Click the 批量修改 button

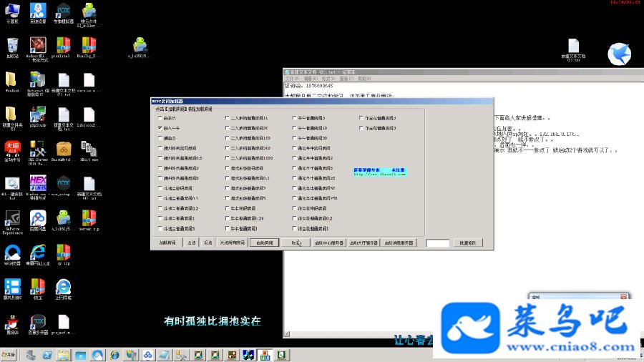468,243
